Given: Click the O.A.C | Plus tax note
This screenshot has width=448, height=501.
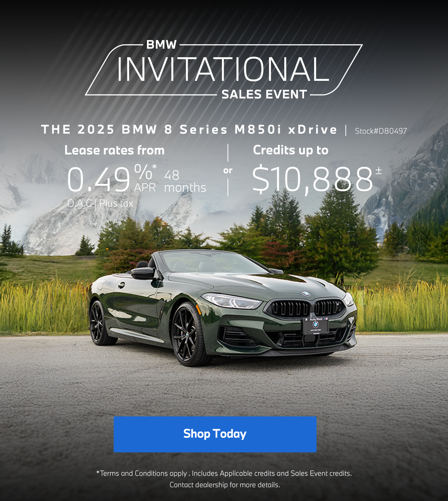Looking at the screenshot, I should point(100,203).
